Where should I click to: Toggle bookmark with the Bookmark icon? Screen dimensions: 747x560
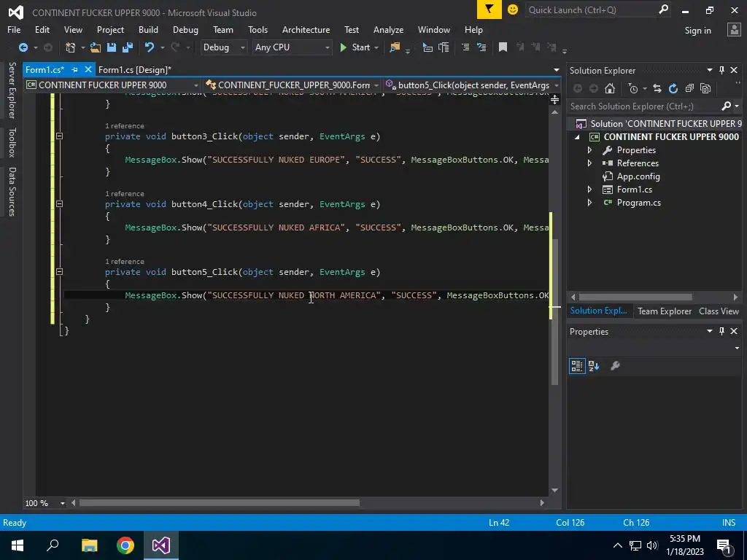click(503, 47)
